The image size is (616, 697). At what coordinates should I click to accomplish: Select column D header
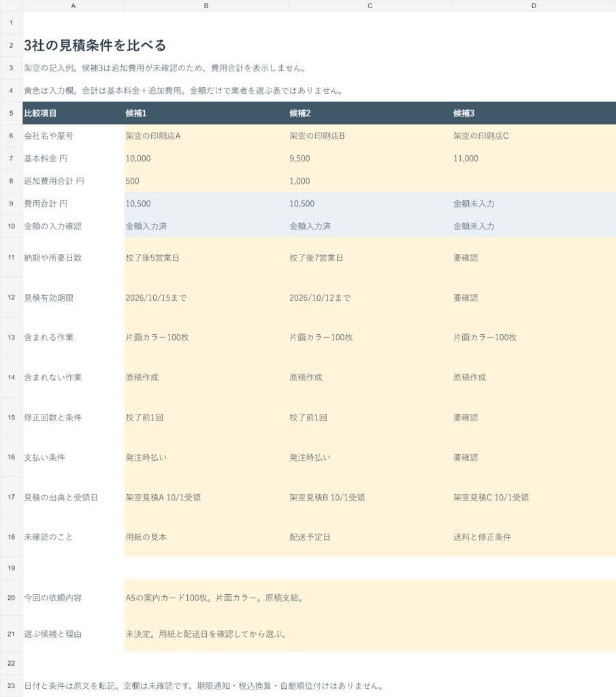(x=534, y=5)
